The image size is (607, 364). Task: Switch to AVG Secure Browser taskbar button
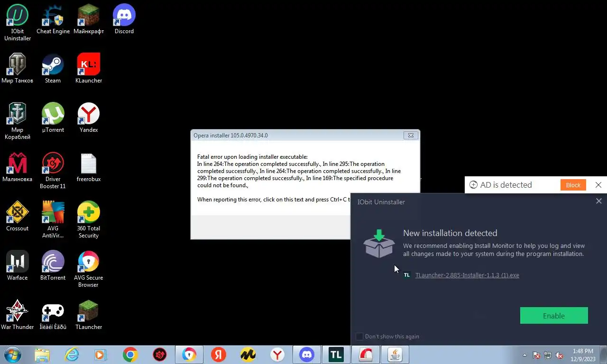click(189, 355)
